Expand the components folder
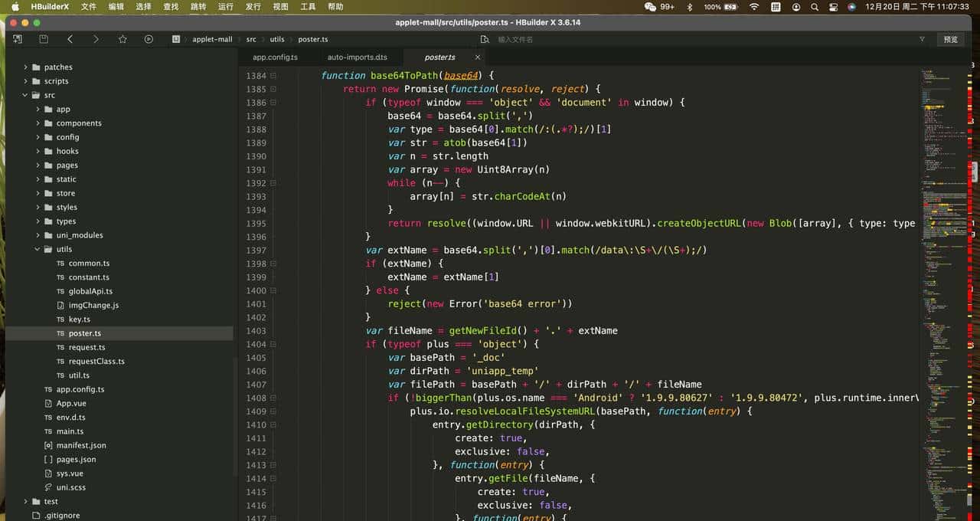Image resolution: width=980 pixels, height=521 pixels. pyautogui.click(x=38, y=123)
